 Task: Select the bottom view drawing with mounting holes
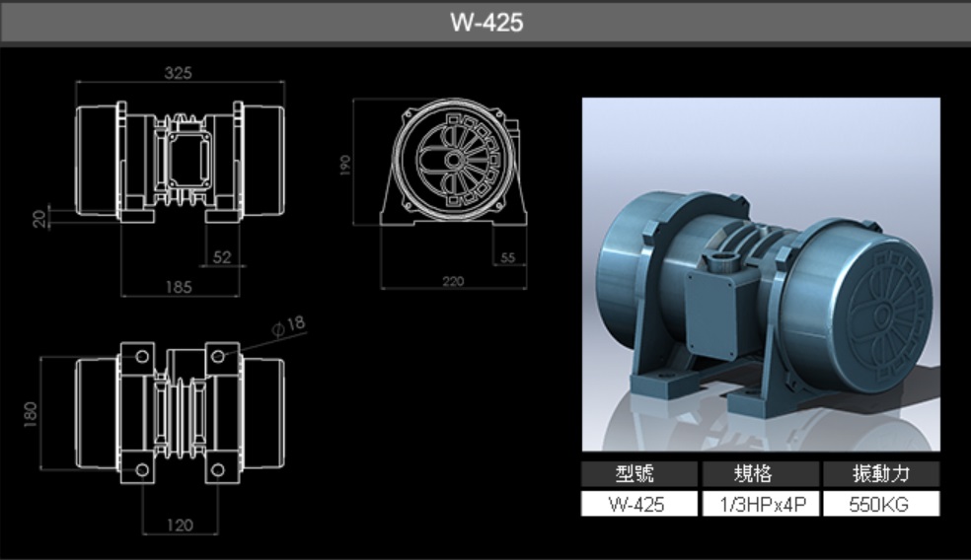(x=181, y=413)
